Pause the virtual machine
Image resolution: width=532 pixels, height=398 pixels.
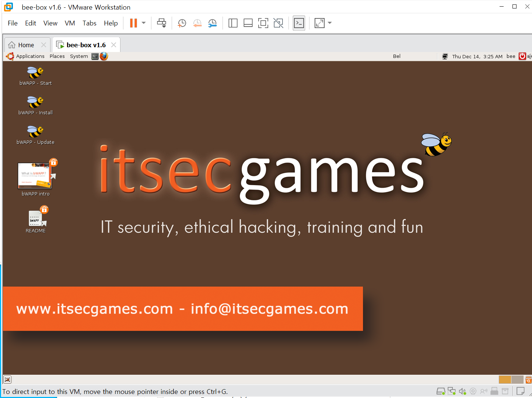[x=133, y=23]
